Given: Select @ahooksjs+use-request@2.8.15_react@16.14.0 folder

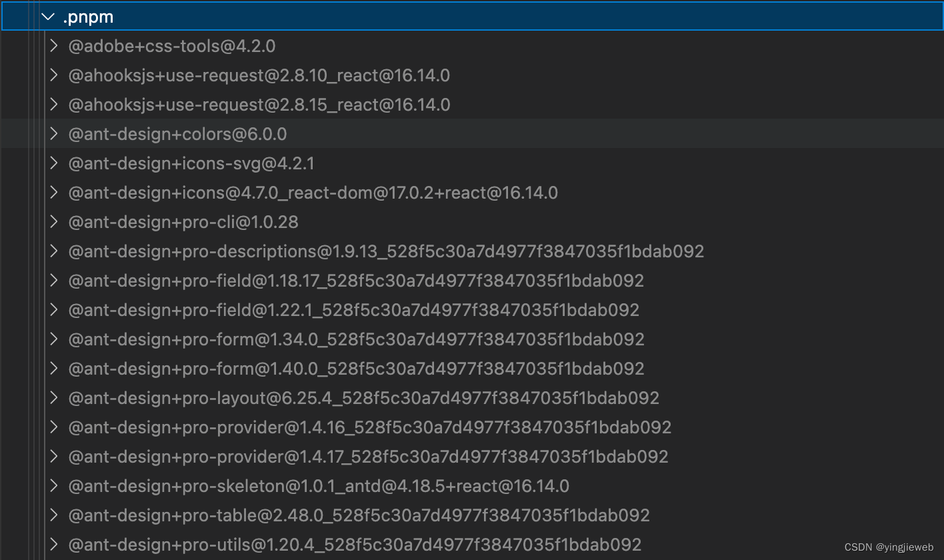Looking at the screenshot, I should pos(472,105).
